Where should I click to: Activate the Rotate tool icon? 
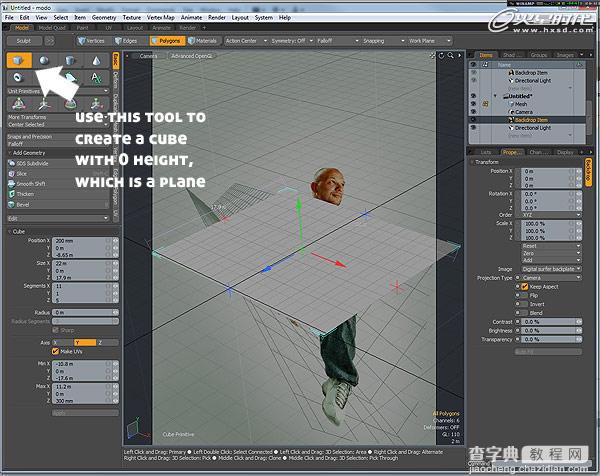pyautogui.click(x=70, y=103)
